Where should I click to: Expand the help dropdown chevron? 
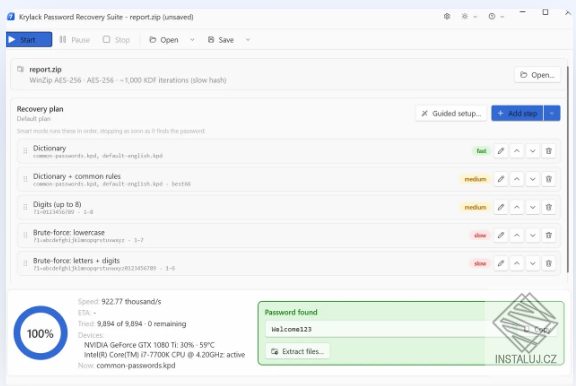[502, 17]
